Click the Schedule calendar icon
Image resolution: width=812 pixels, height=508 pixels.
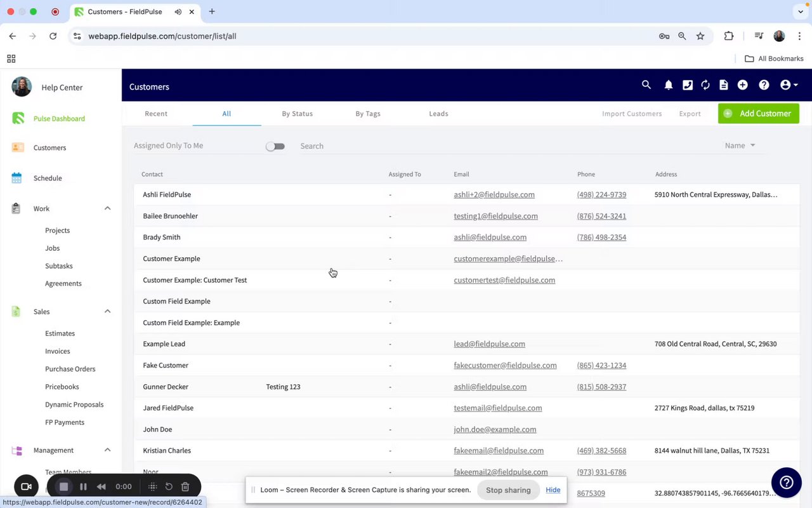tap(17, 178)
